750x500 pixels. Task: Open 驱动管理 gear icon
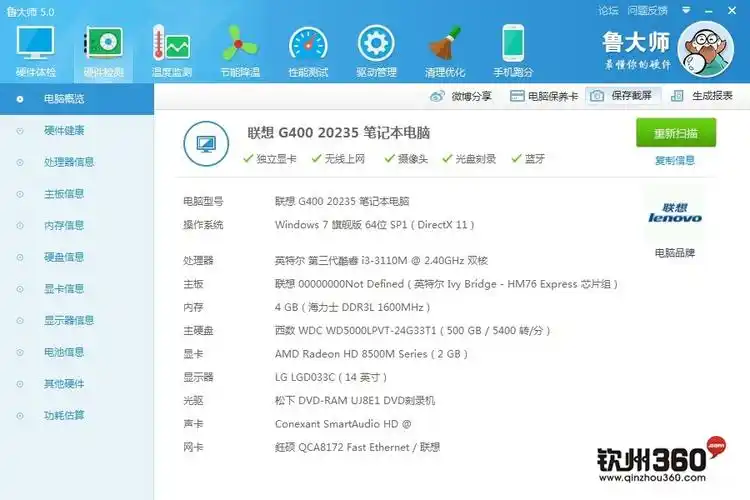376,44
